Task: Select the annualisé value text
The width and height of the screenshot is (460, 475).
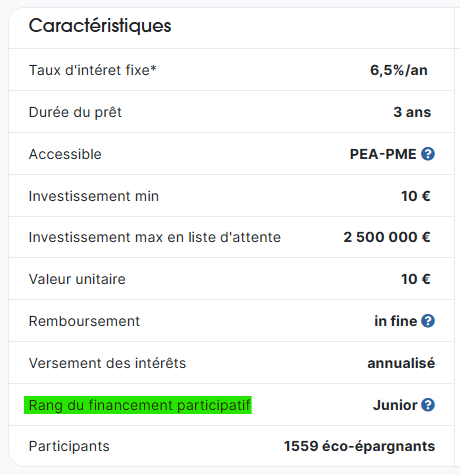Action: (x=401, y=363)
